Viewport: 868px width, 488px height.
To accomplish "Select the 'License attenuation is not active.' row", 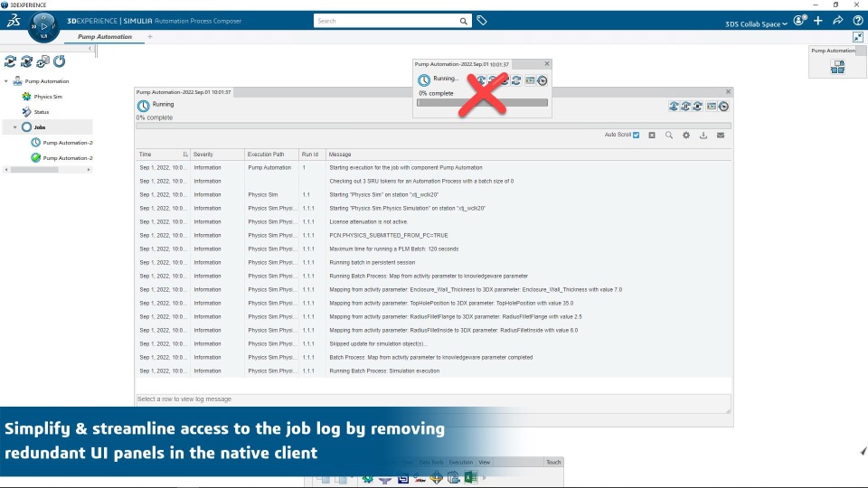I will (x=433, y=222).
